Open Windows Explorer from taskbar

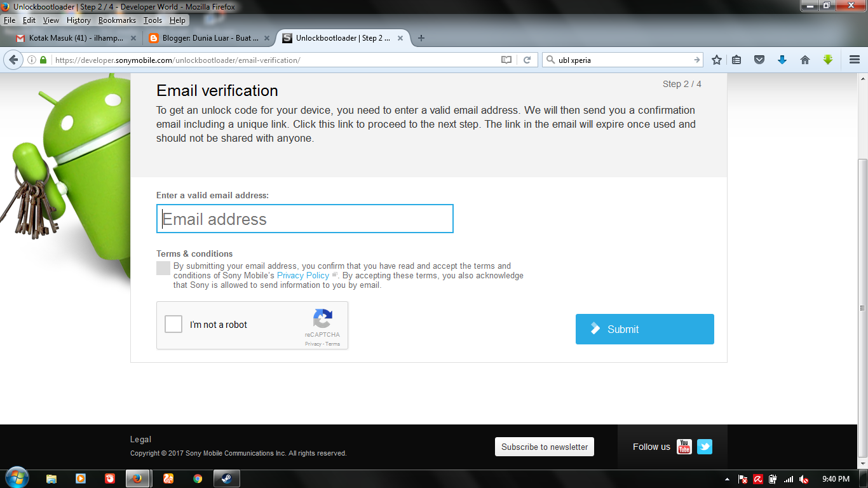point(51,479)
